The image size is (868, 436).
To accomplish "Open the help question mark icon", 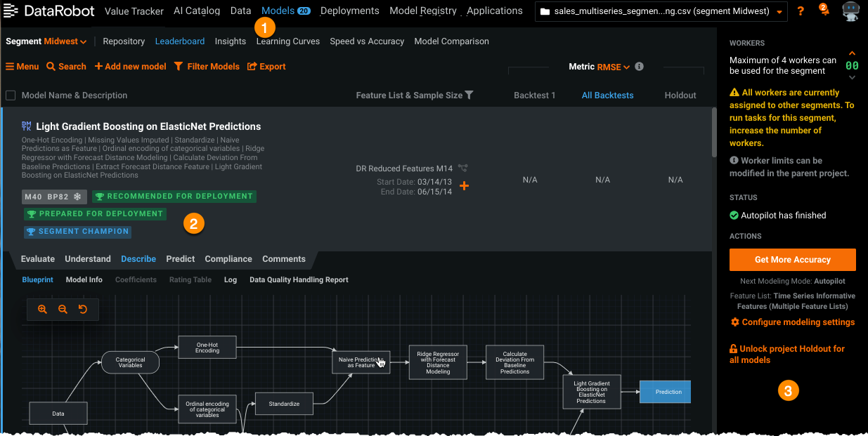I will (801, 11).
